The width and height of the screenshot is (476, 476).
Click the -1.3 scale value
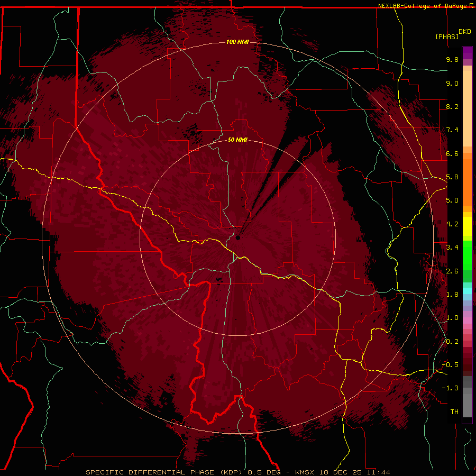pos(450,388)
